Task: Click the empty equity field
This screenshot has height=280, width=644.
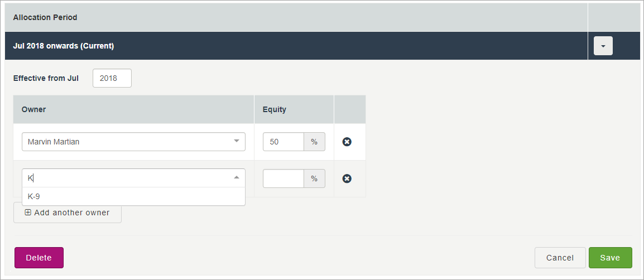Action: pyautogui.click(x=283, y=178)
